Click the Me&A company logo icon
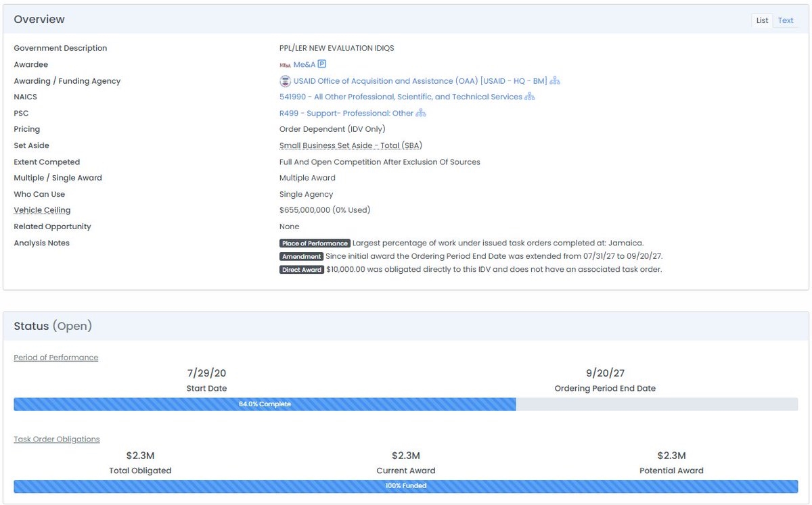Viewport: 812px width, 505px height. point(285,65)
